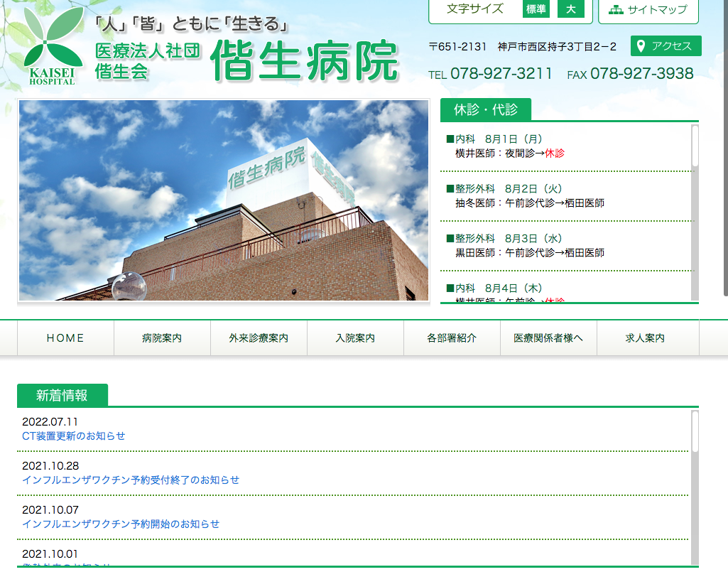Click the news date 2021.10.07
This screenshot has height=572, width=728.
pos(50,510)
